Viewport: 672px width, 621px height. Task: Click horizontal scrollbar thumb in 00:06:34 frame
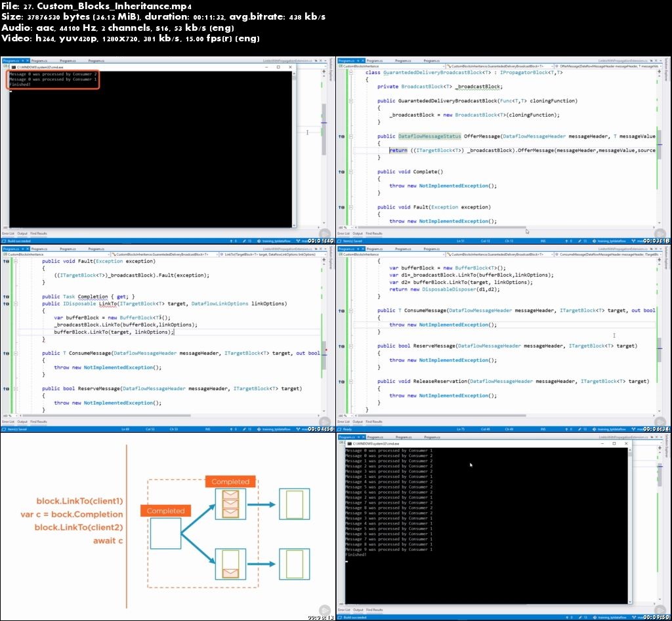(442, 416)
